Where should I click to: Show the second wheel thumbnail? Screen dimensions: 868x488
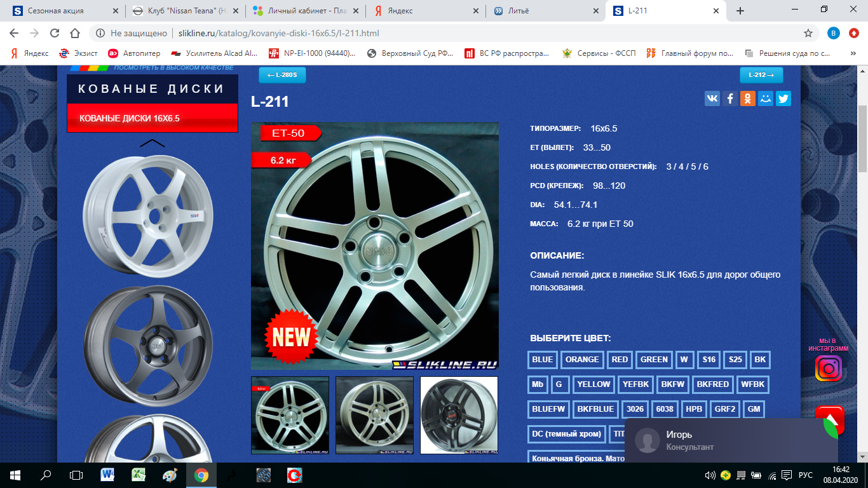coord(374,415)
